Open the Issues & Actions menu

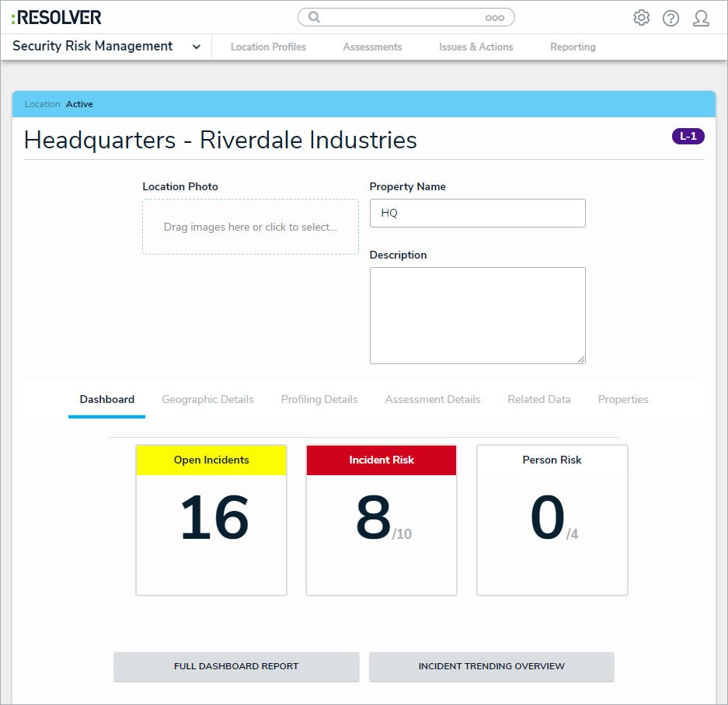point(475,47)
